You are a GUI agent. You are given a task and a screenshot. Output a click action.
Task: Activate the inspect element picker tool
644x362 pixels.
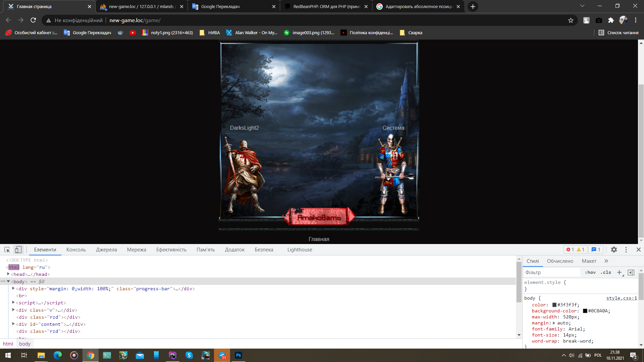point(7,250)
